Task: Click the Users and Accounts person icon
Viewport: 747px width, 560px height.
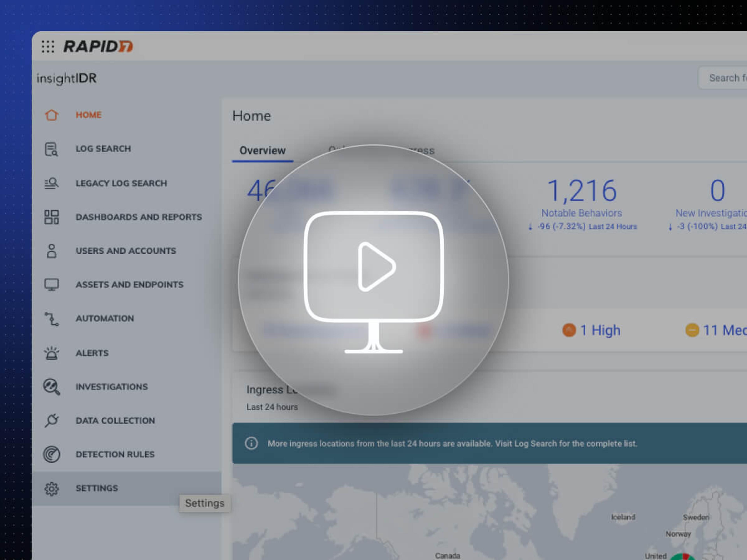Action: pyautogui.click(x=51, y=251)
